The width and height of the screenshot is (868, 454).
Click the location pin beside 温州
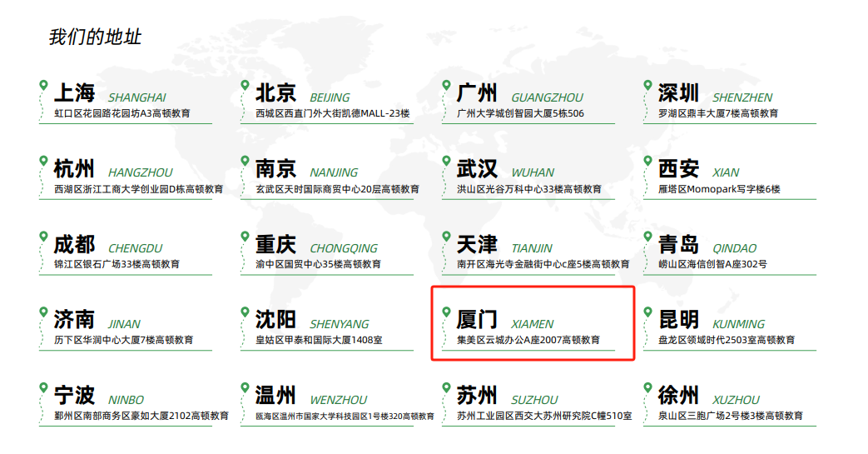pyautogui.click(x=245, y=388)
